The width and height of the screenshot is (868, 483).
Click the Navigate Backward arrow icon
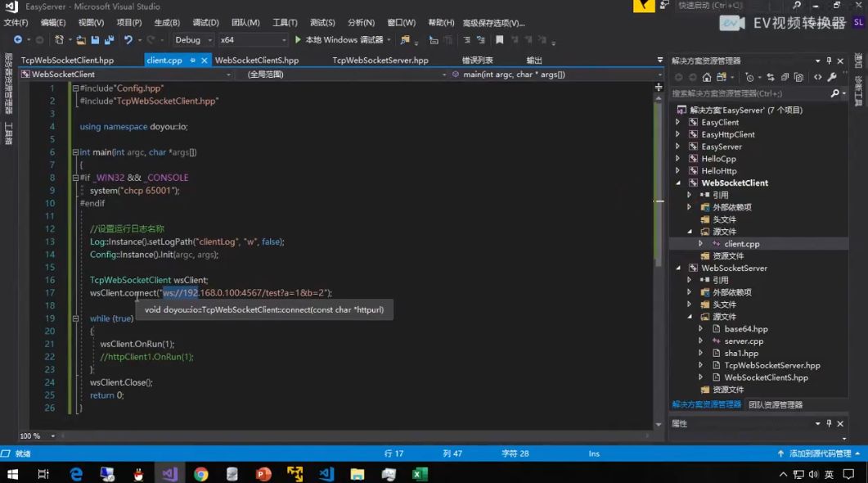[x=19, y=39]
